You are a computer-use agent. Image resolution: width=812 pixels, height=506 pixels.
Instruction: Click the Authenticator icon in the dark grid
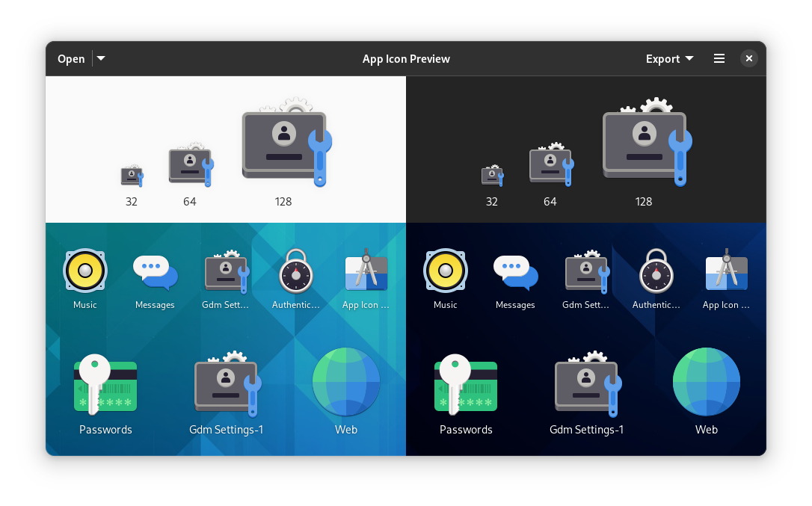point(656,271)
